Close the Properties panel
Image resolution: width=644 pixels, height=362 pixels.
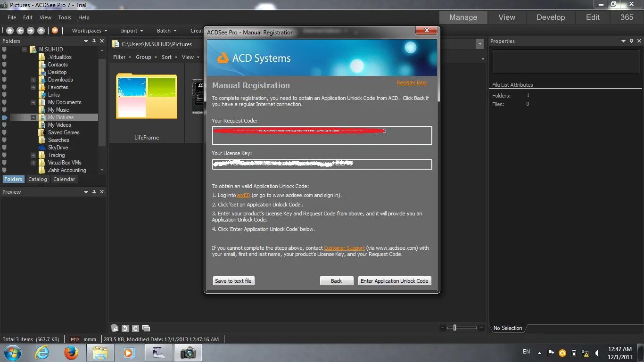click(639, 41)
